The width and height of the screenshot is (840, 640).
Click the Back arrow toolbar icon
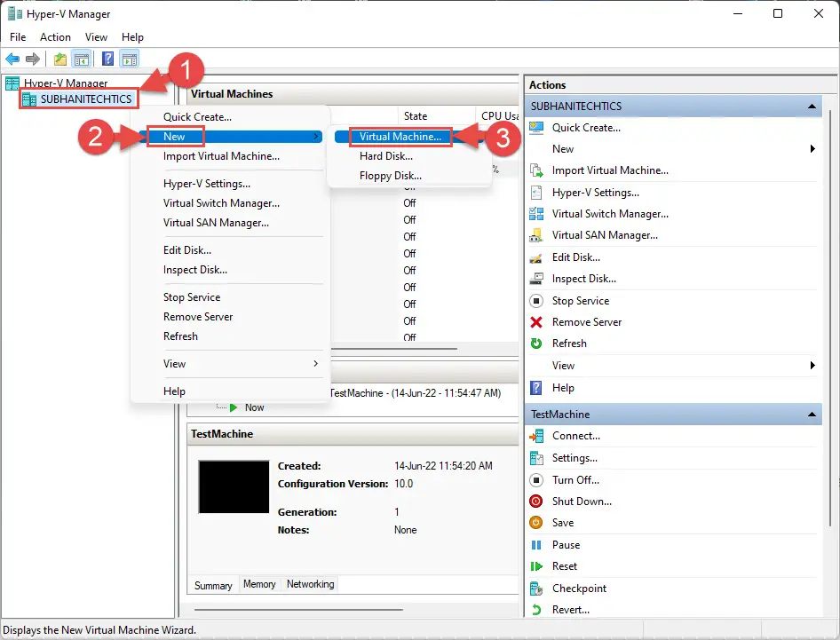click(x=12, y=59)
